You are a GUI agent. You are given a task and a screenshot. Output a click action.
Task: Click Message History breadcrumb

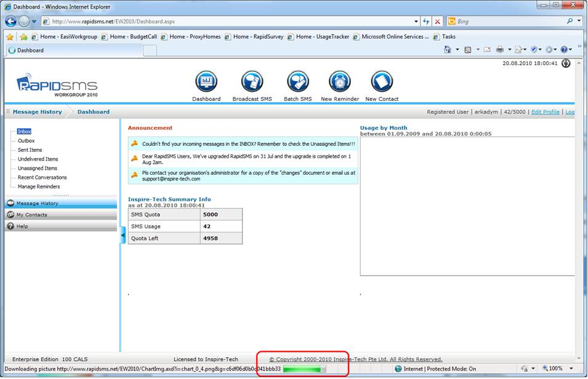(x=37, y=112)
